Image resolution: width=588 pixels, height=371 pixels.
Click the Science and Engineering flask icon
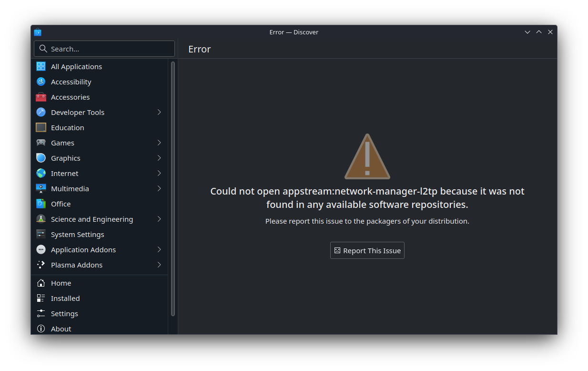click(41, 219)
